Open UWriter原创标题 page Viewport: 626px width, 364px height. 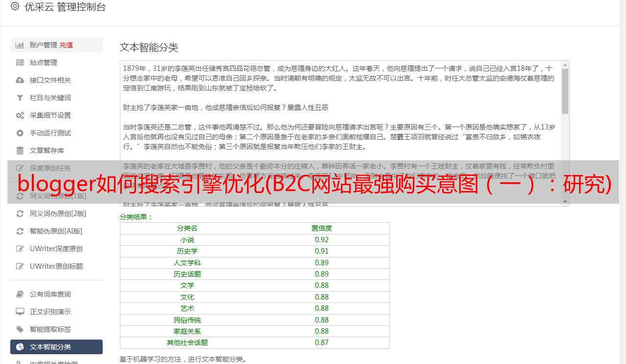click(56, 266)
